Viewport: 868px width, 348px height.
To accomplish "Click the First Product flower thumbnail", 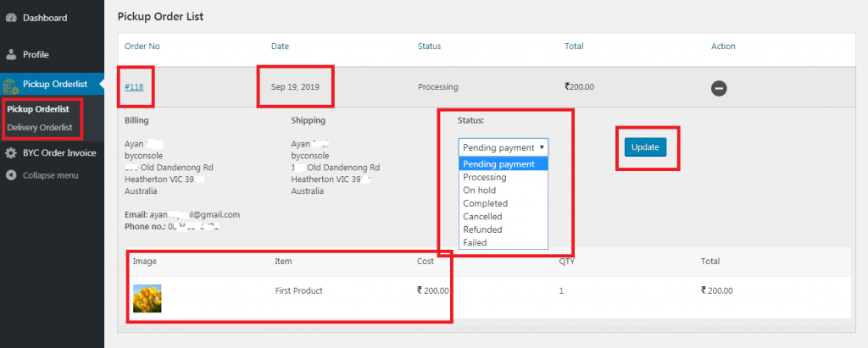I will [147, 298].
